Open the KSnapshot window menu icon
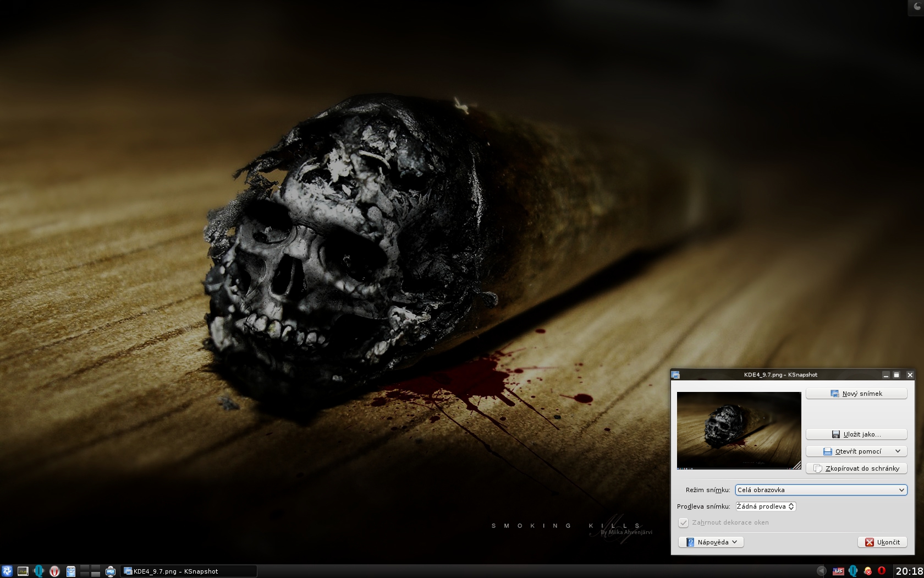The width and height of the screenshot is (924, 578). coord(676,375)
